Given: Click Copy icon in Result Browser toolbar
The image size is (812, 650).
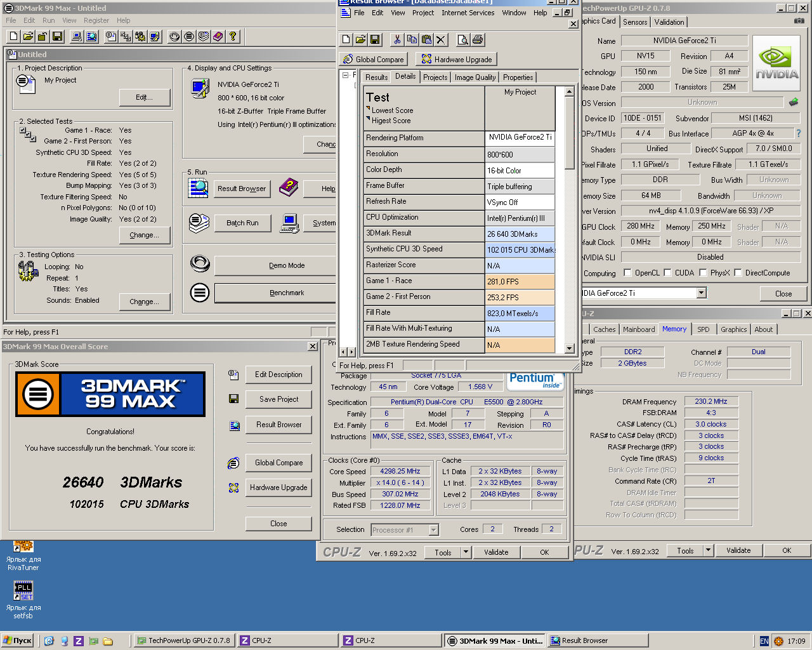Looking at the screenshot, I should click(412, 39).
